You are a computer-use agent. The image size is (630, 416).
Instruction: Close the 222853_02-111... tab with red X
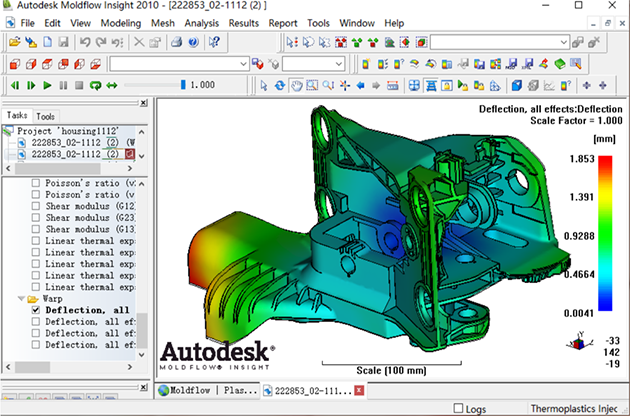pyautogui.click(x=360, y=390)
